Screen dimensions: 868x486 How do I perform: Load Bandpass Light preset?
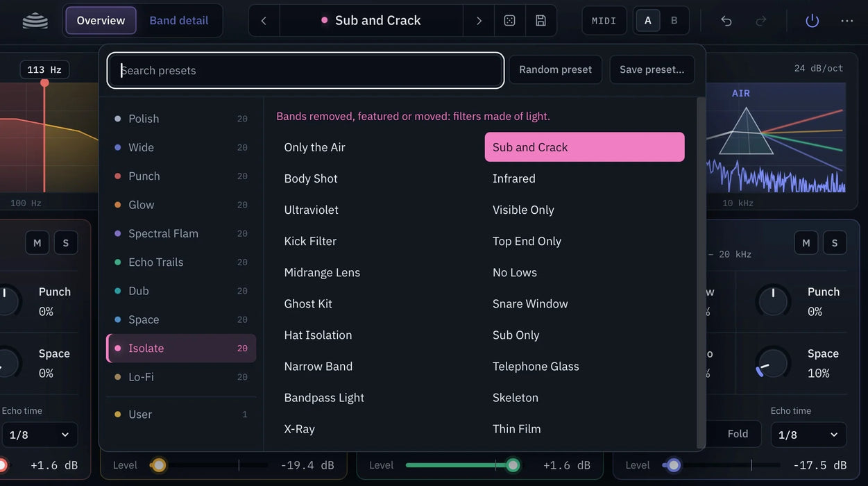pyautogui.click(x=376, y=398)
